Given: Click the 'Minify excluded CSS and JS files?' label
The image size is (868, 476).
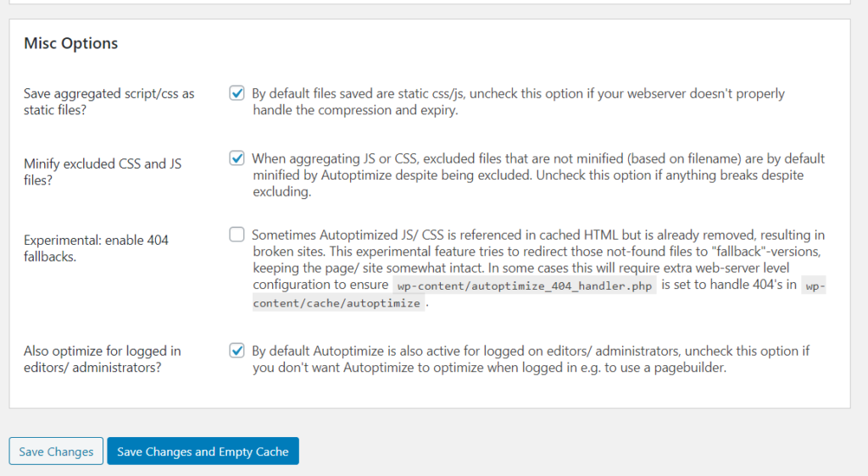Looking at the screenshot, I should click(103, 172).
